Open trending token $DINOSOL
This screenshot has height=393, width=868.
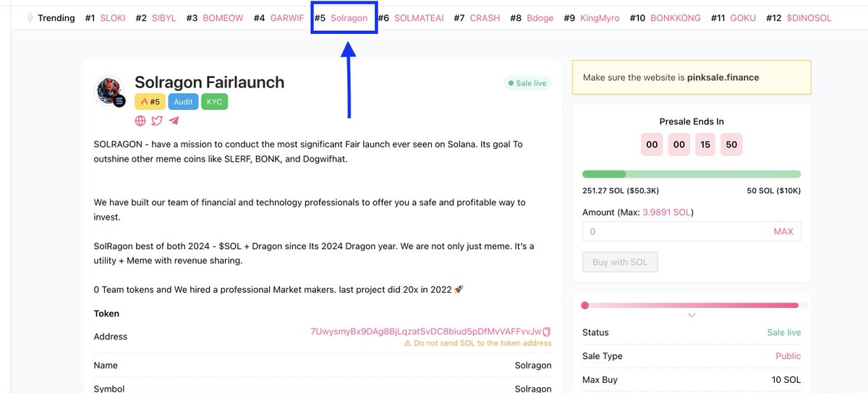tap(809, 17)
